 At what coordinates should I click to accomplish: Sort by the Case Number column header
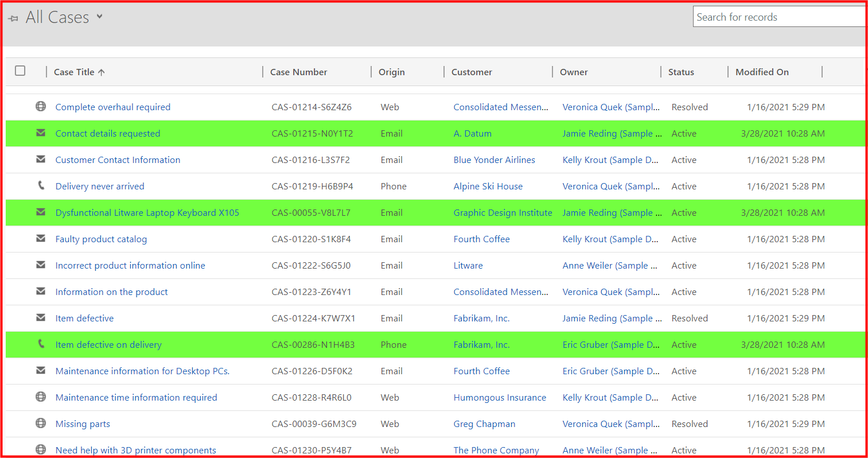tap(298, 72)
